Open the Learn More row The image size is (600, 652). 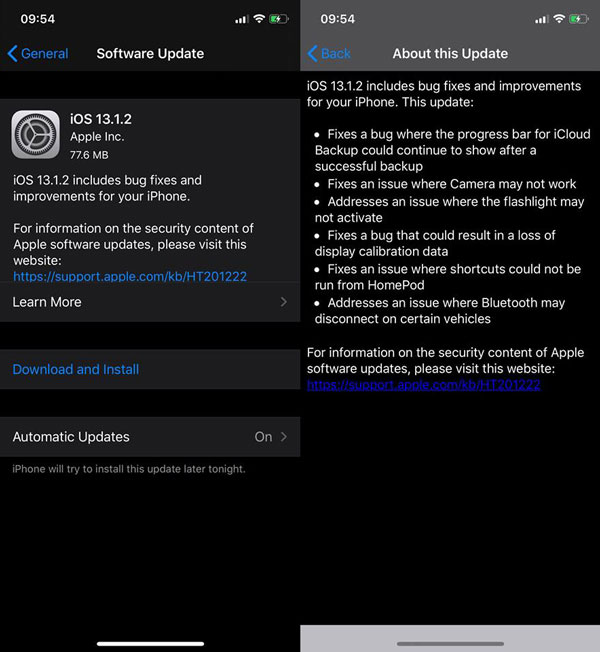tap(150, 302)
